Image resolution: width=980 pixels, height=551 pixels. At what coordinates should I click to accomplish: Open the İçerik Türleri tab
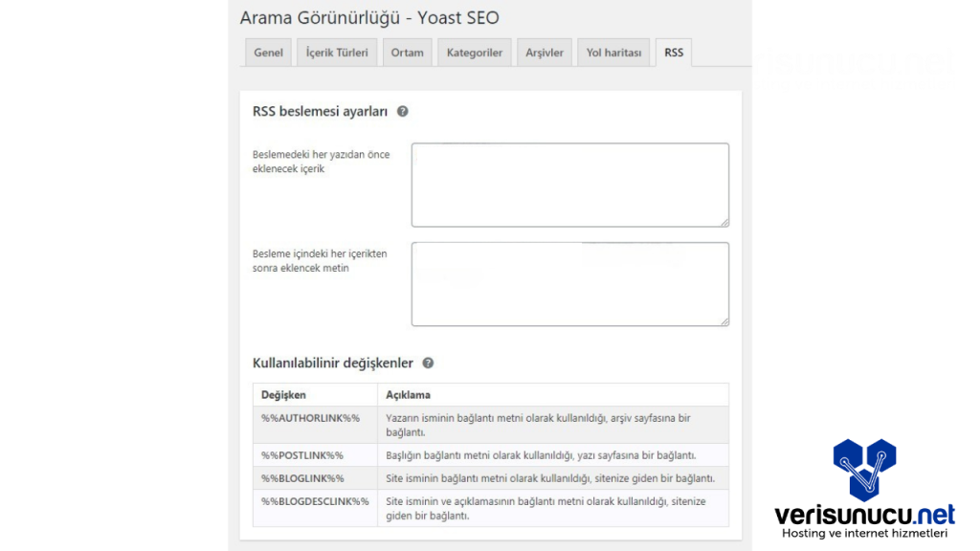[337, 54]
